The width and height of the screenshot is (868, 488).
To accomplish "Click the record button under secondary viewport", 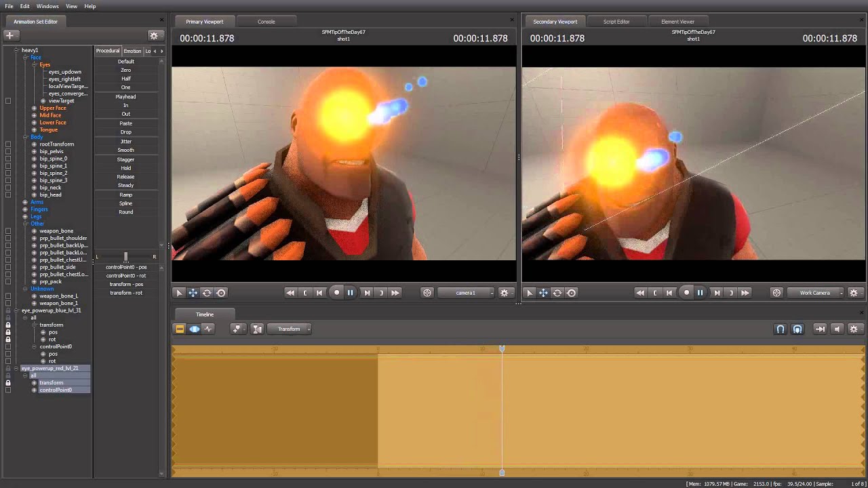I will (686, 293).
